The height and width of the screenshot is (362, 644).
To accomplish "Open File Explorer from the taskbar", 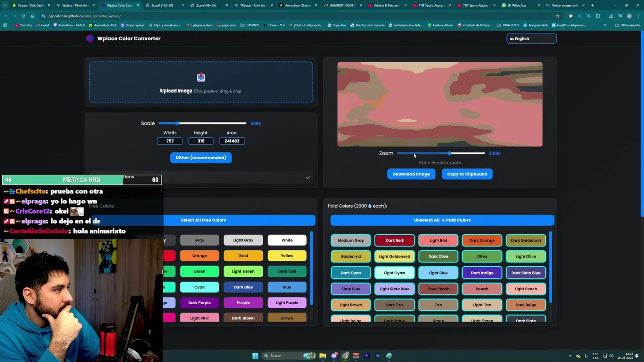I will [323, 356].
